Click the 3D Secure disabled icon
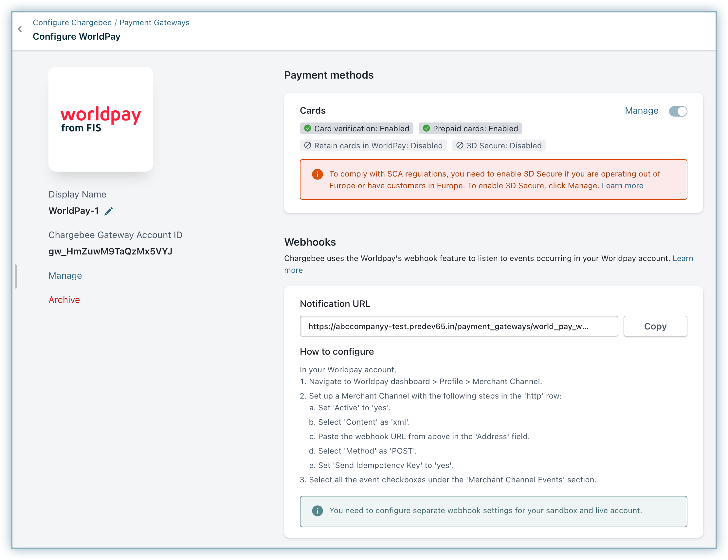728x560 pixels. 460,145
